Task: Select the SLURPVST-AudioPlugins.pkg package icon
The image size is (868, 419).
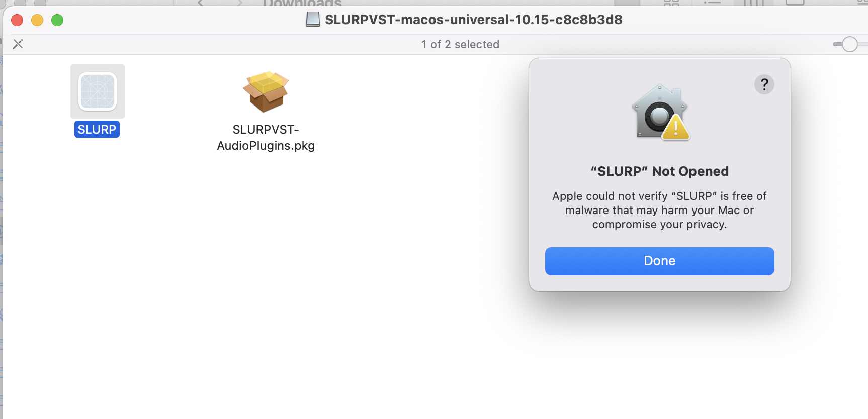Action: pyautogui.click(x=266, y=91)
